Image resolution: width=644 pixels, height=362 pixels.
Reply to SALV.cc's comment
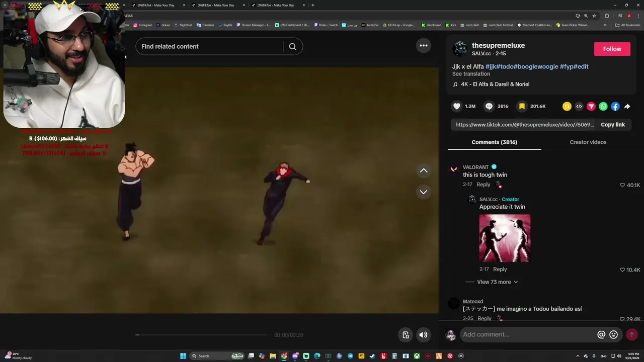[x=500, y=269]
